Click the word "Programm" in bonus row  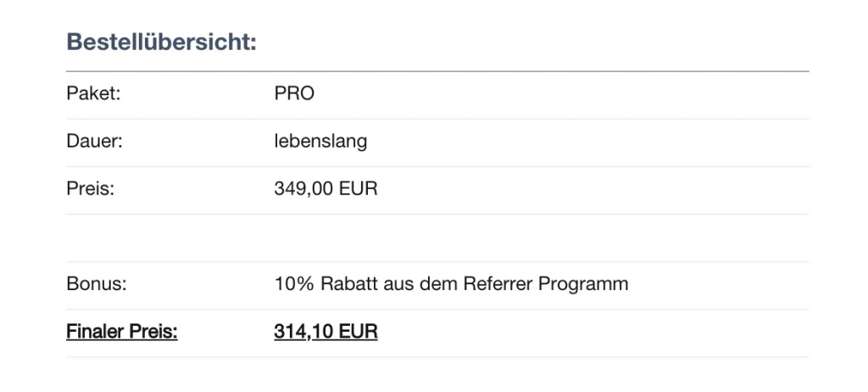click(583, 283)
